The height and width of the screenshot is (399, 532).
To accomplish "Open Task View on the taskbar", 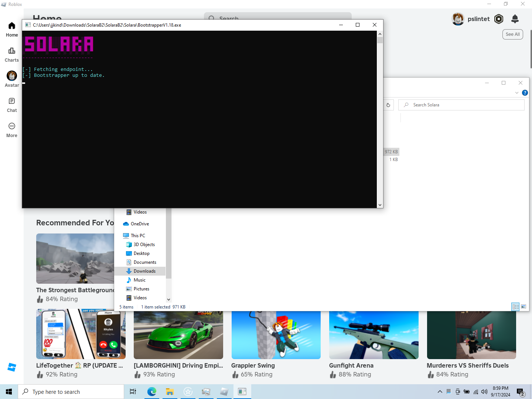I will tap(133, 392).
